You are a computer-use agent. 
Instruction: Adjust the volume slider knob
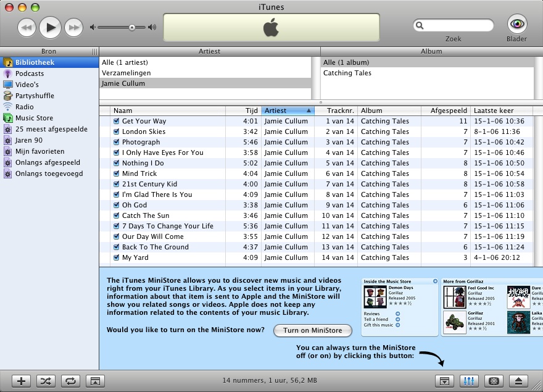(x=132, y=27)
